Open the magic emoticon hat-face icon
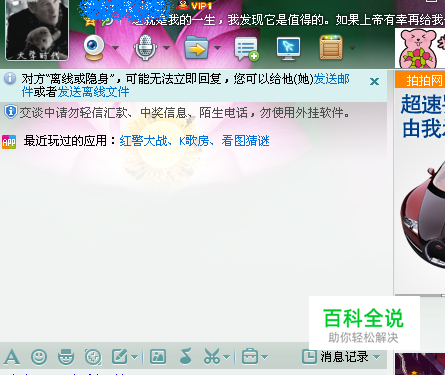The width and height of the screenshot is (445, 375). [x=66, y=357]
